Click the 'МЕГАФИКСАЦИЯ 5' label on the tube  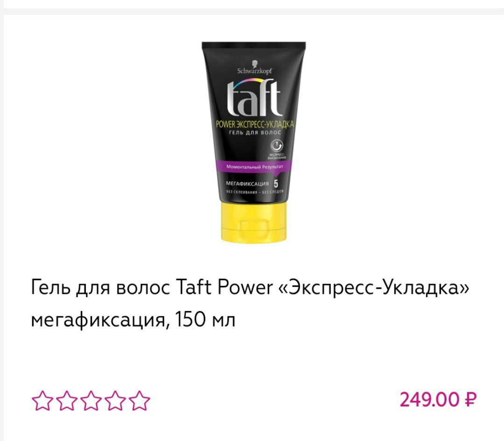[x=252, y=184]
